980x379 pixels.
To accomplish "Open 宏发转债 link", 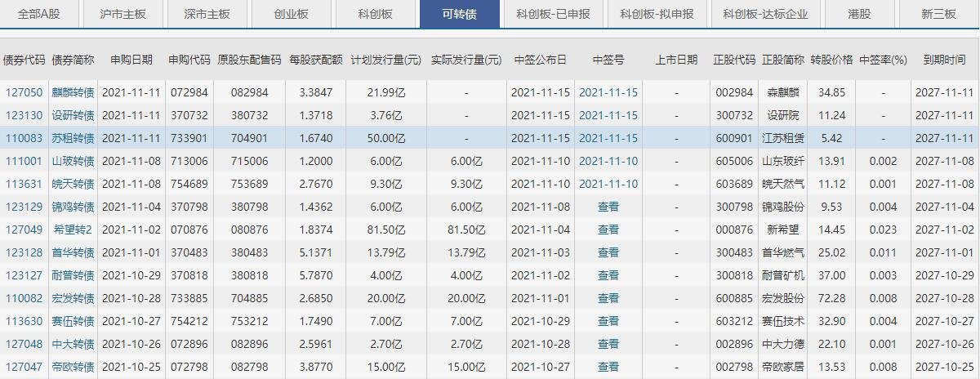I will click(x=73, y=298).
